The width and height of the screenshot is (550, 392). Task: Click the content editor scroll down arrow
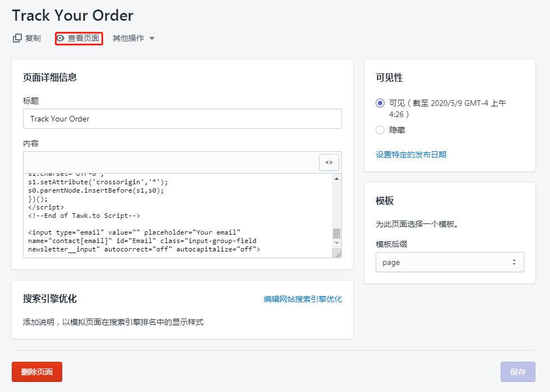click(337, 243)
